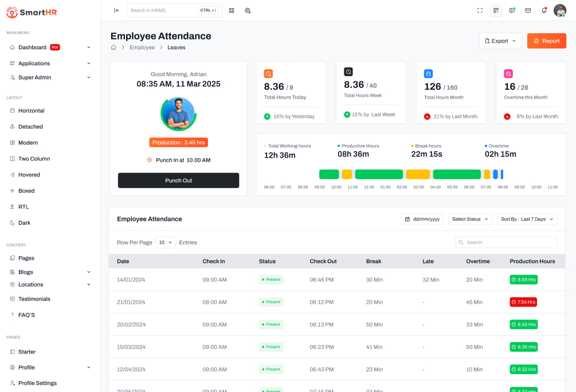This screenshot has height=392, width=576.
Task: Select the Dark layout in the sidebar
Action: pos(24,223)
